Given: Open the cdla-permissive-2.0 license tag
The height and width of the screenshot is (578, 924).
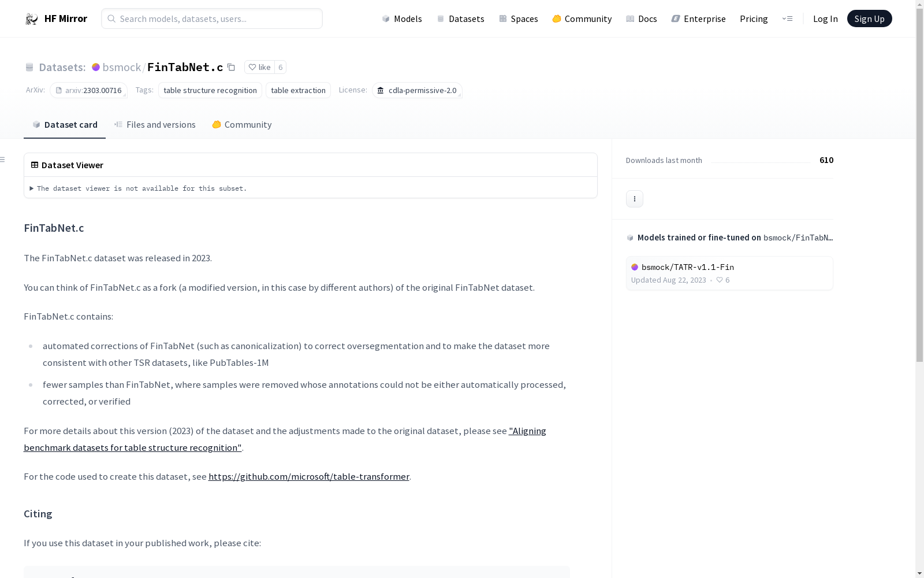Looking at the screenshot, I should tap(417, 90).
